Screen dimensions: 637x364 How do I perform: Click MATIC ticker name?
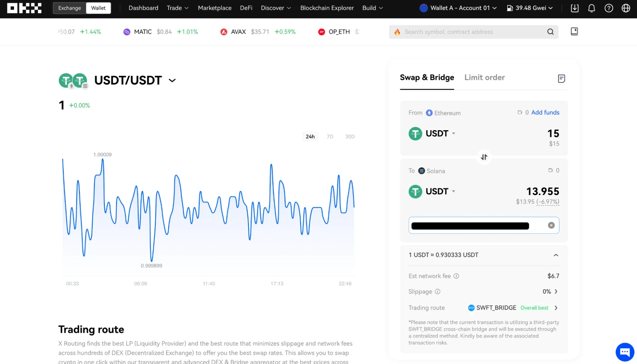(143, 32)
